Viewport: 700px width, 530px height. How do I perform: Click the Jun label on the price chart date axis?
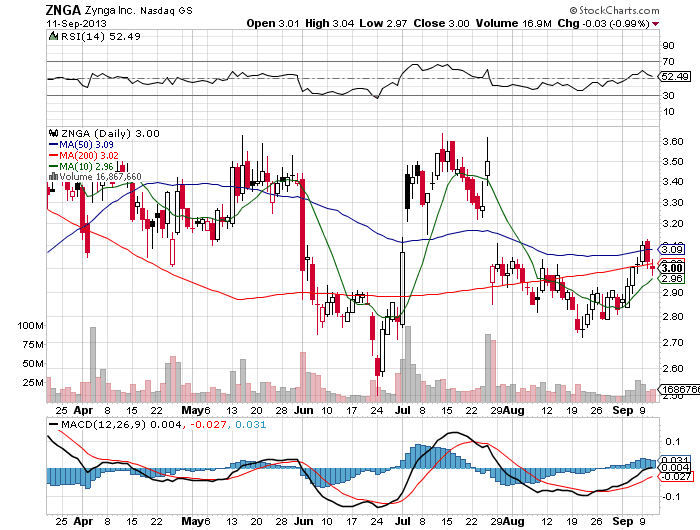pos(304,410)
